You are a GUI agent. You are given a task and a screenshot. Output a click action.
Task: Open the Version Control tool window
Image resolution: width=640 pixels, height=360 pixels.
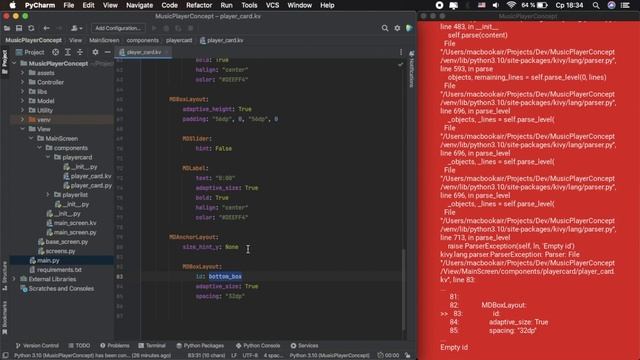[37, 346]
